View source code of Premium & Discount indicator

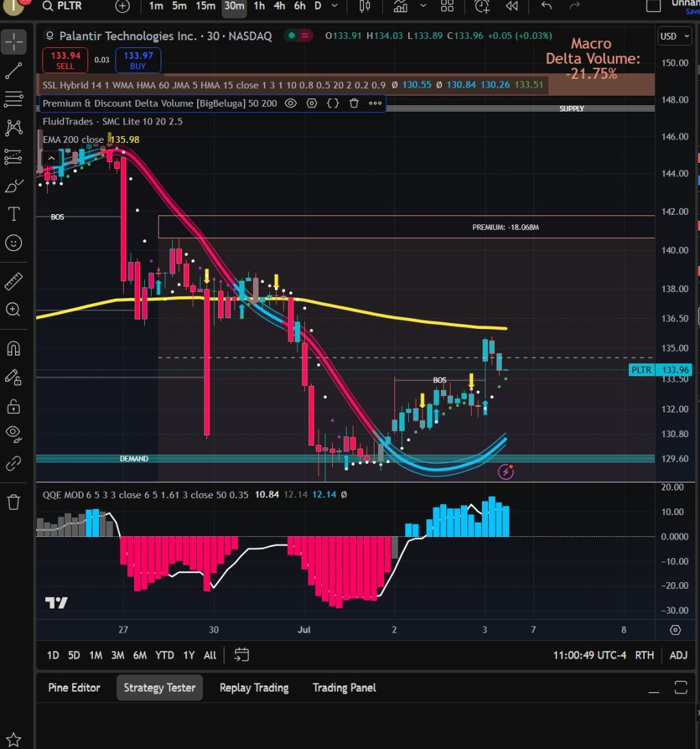tap(333, 103)
